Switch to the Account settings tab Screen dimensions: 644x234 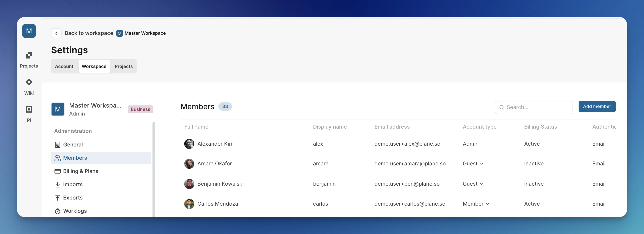(x=64, y=66)
